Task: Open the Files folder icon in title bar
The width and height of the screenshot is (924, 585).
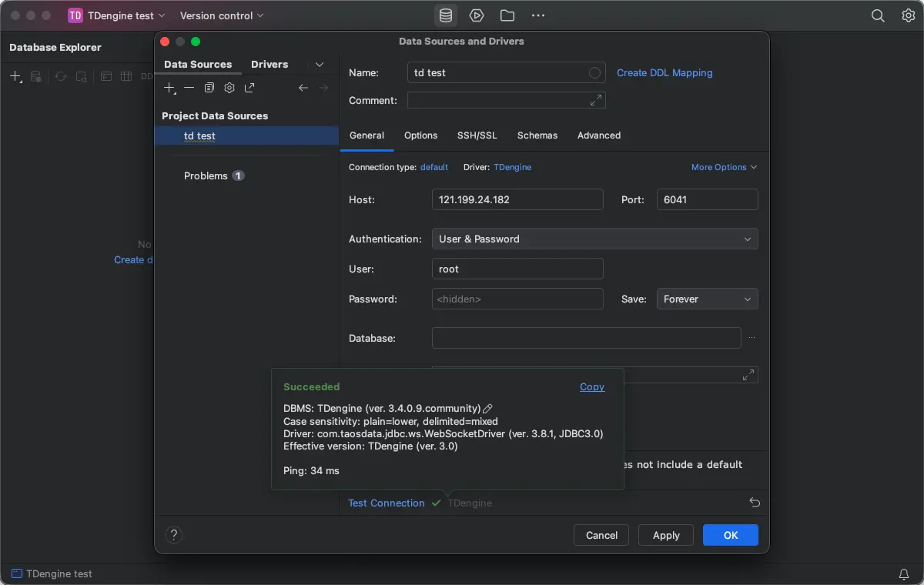Action: (x=507, y=15)
